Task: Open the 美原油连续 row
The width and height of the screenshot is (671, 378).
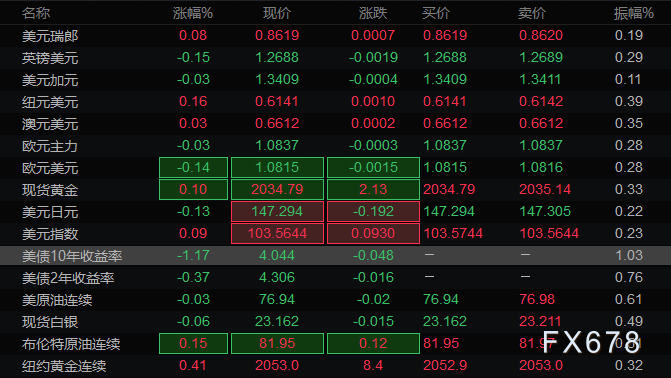Action: coord(336,299)
